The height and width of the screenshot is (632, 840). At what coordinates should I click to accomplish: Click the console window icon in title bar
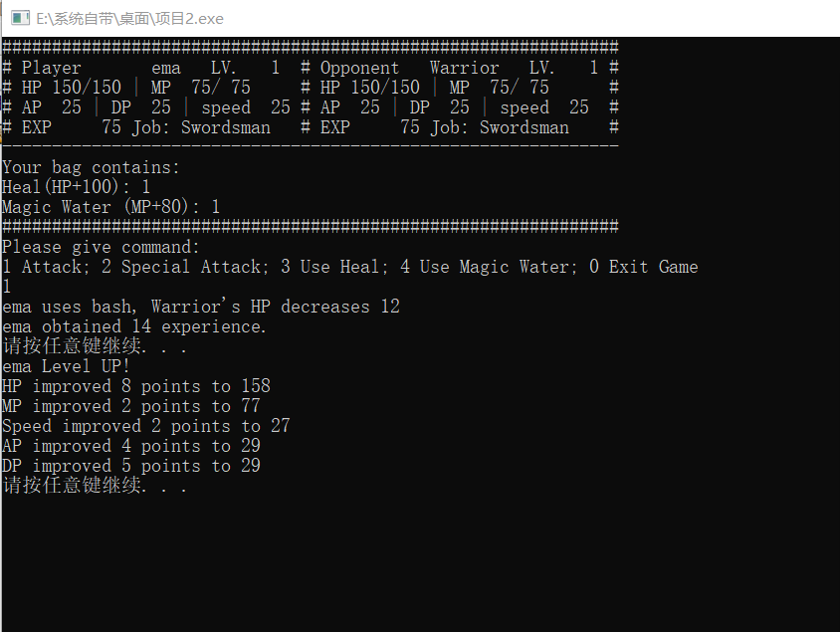point(20,18)
